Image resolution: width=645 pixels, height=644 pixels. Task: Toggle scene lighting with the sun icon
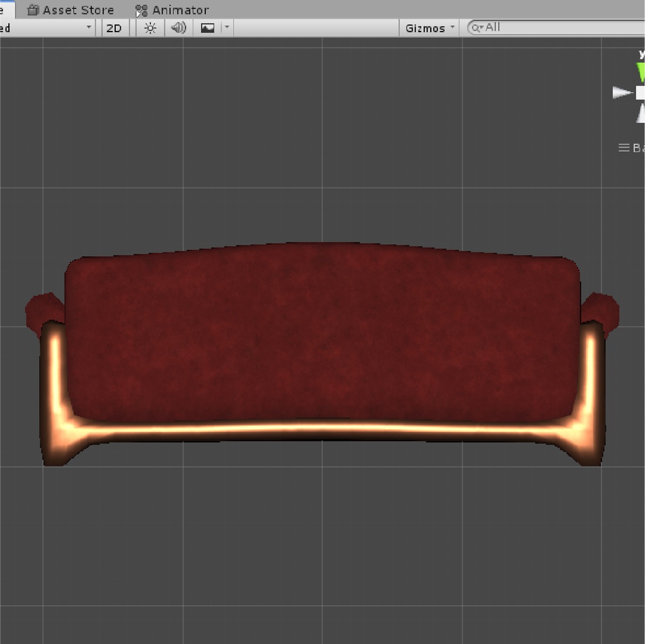pyautogui.click(x=149, y=27)
